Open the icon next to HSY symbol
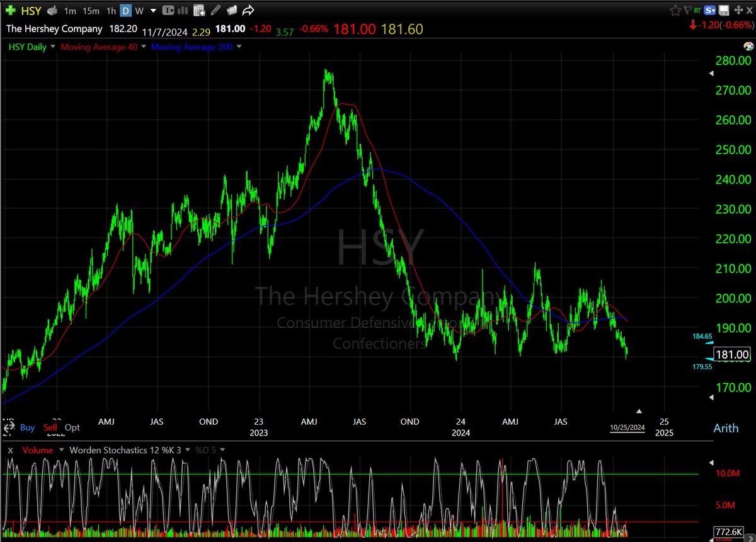The image size is (756, 542). click(x=52, y=11)
